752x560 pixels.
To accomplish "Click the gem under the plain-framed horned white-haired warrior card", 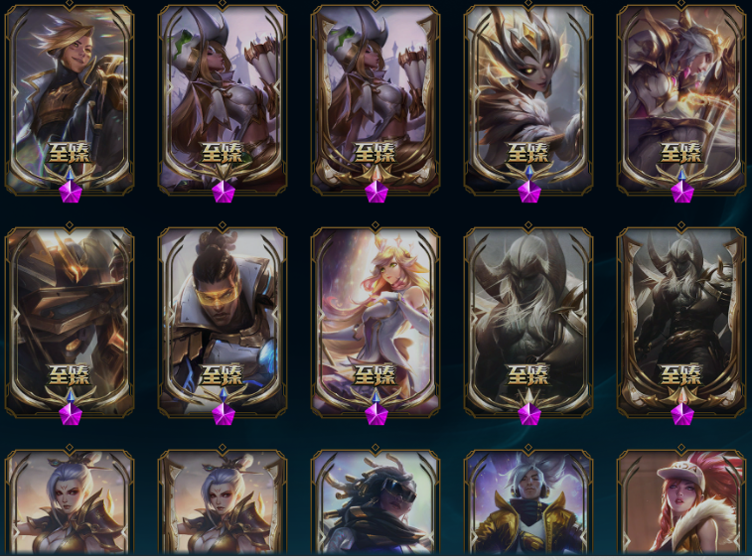I will tap(529, 414).
